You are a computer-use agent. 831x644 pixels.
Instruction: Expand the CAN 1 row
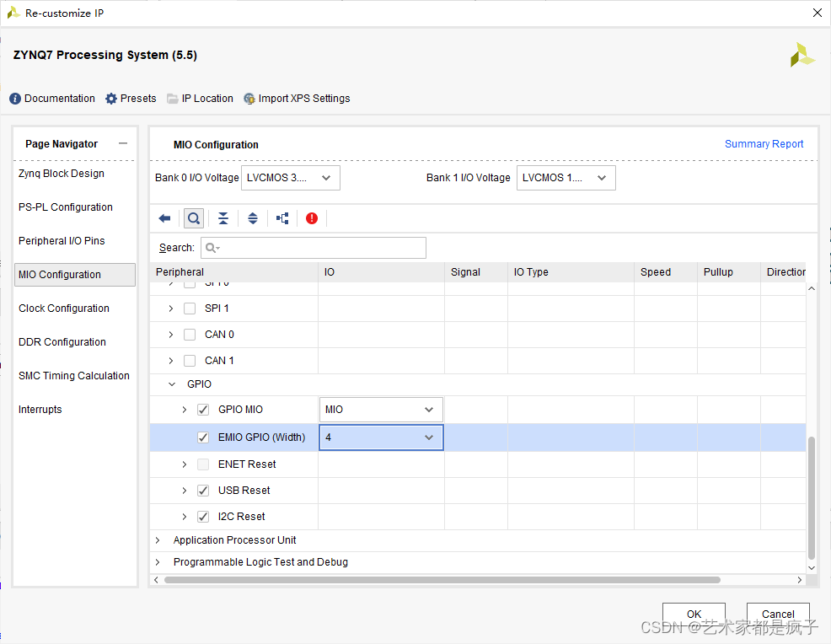[170, 361]
